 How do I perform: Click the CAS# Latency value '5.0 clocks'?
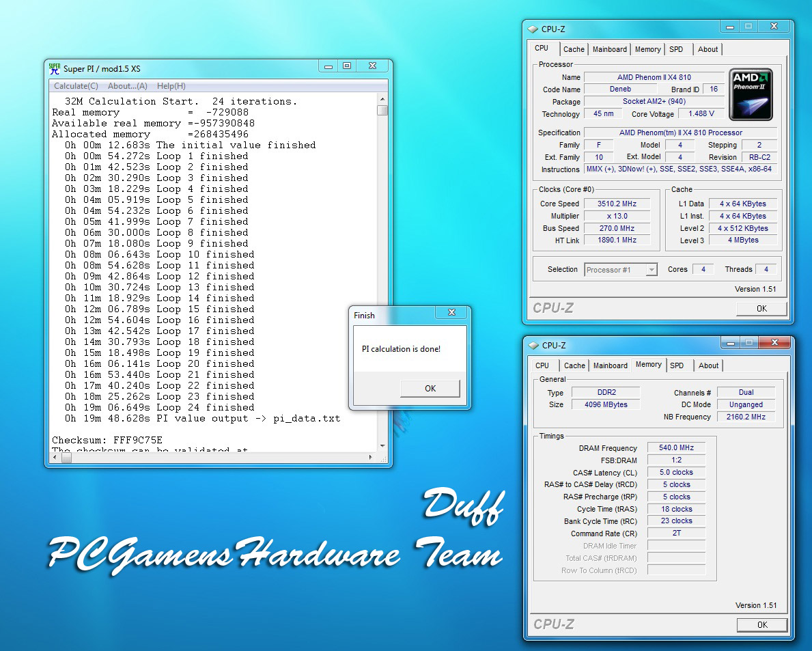click(x=676, y=472)
